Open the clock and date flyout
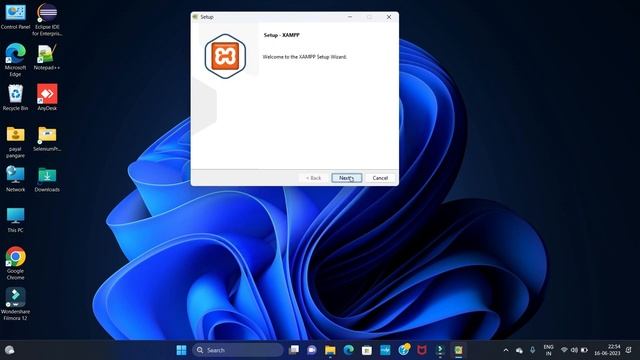 click(607, 350)
